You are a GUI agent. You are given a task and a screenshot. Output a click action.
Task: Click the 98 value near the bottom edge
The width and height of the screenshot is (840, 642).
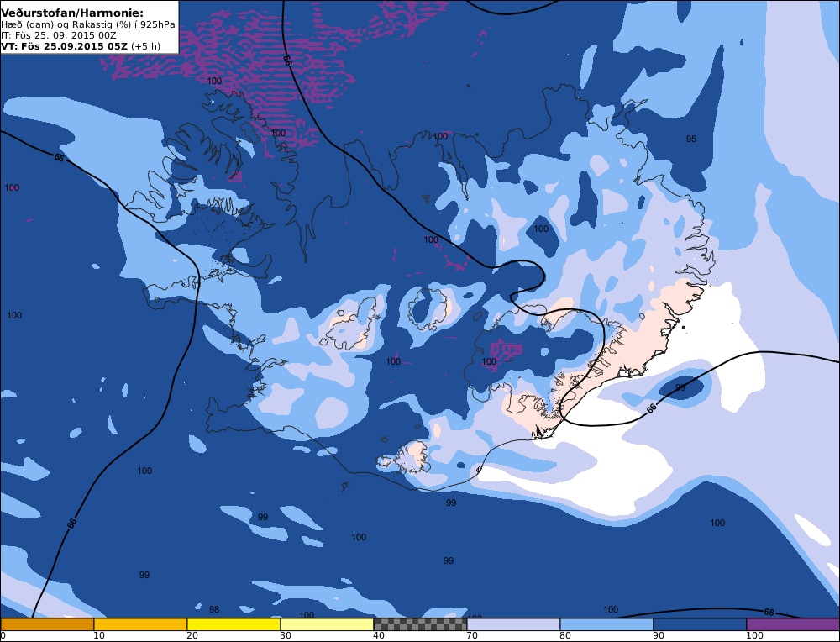tap(213, 609)
